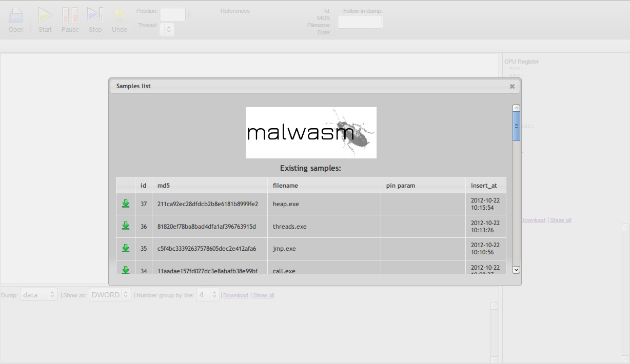
Task: Click scroll up arrow in samples dialog
Action: coord(516,108)
